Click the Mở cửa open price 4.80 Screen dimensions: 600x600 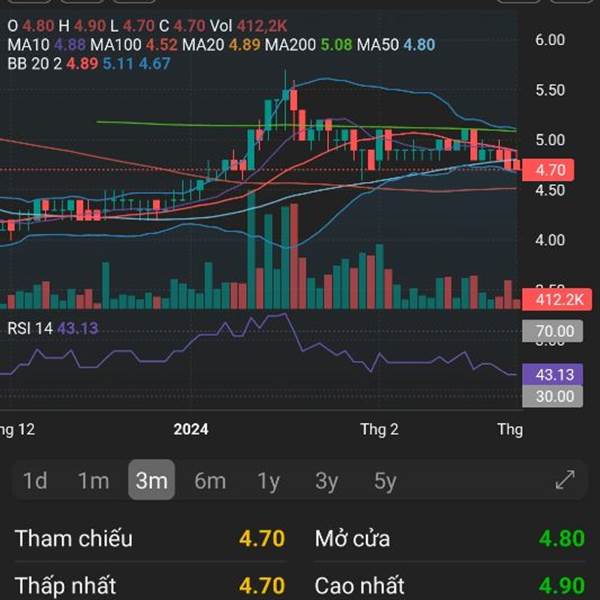coord(562,538)
